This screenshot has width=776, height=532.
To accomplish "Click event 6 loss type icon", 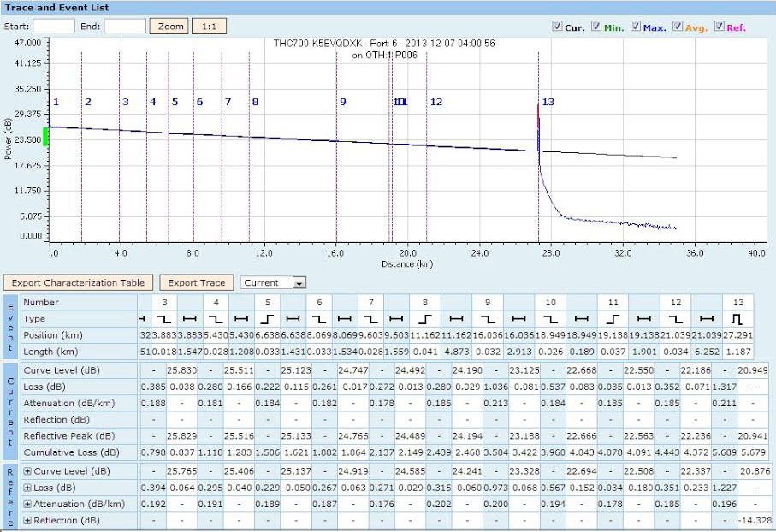I will click(319, 319).
